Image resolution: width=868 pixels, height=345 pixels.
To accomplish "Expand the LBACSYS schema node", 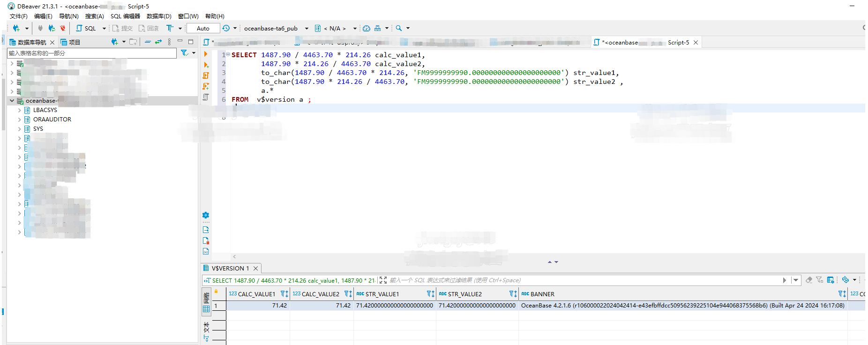I will (x=19, y=110).
